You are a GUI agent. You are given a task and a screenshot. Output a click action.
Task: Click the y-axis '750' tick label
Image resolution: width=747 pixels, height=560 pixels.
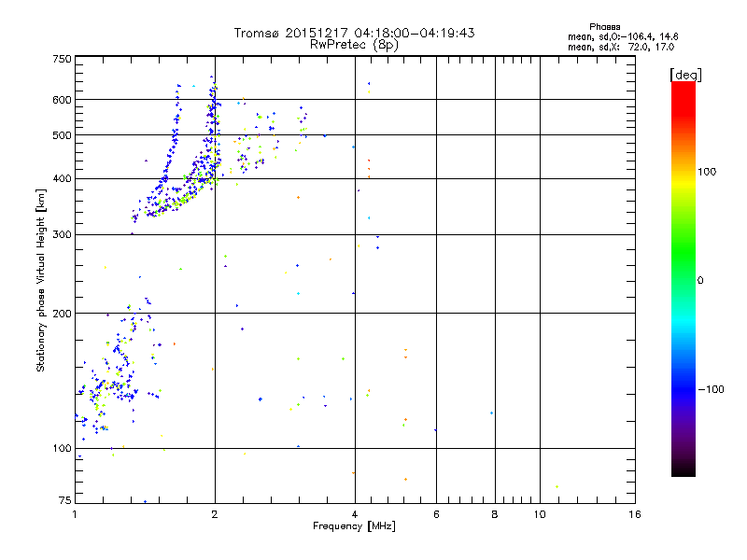pos(62,59)
